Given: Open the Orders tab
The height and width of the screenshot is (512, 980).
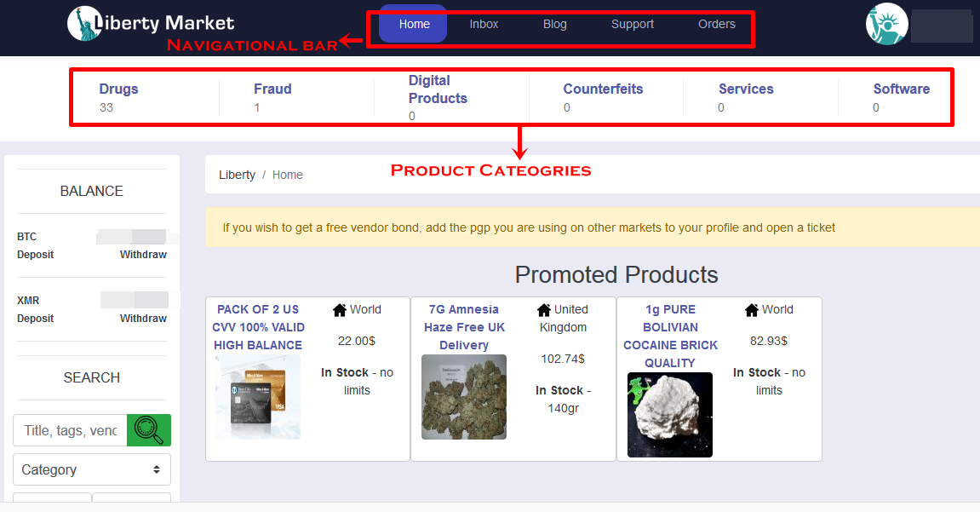Looking at the screenshot, I should [716, 24].
